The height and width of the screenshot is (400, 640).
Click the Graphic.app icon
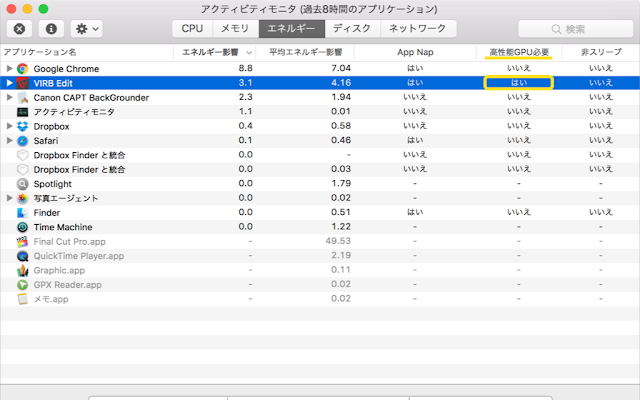tap(22, 270)
